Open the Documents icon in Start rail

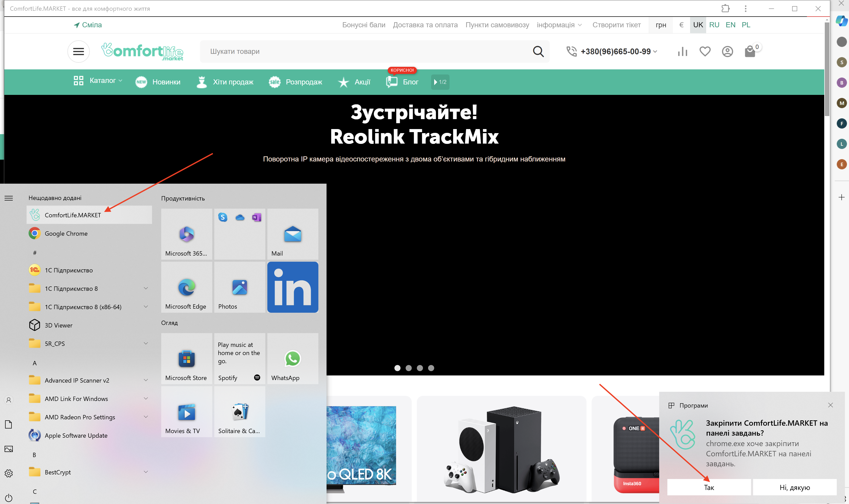coord(8,424)
